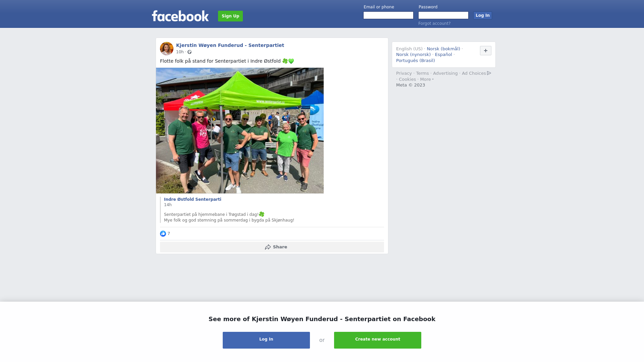
Task: Click the Facebook logo in header
Action: point(180,16)
